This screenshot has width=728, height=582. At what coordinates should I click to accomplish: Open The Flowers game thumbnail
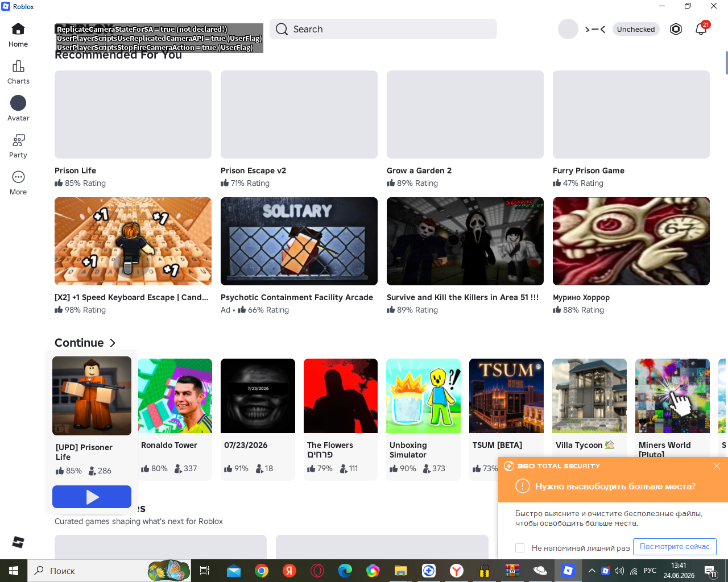tap(341, 396)
